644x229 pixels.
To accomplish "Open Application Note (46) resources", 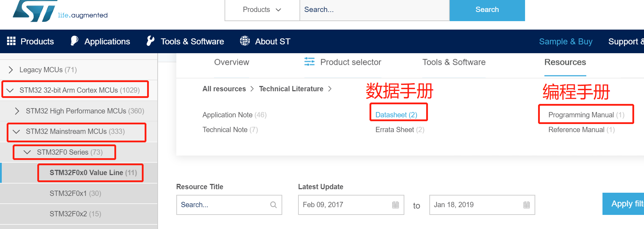I will click(234, 115).
